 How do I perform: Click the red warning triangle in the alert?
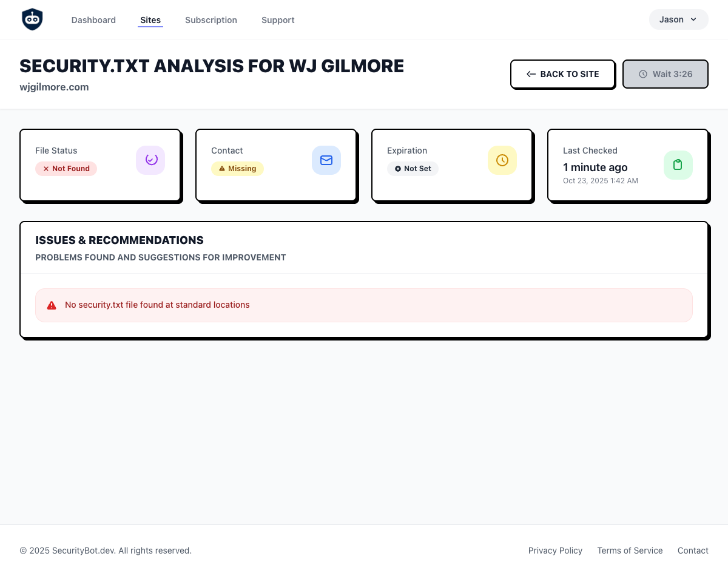[52, 305]
